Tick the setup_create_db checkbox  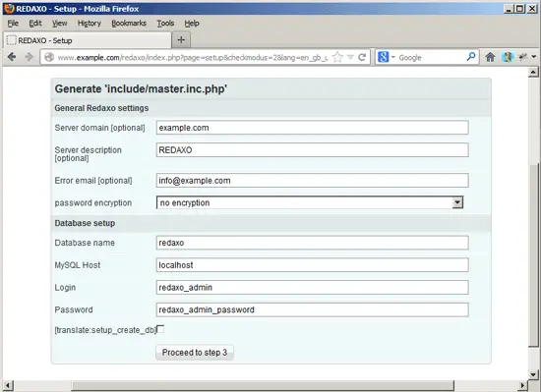[160, 329]
